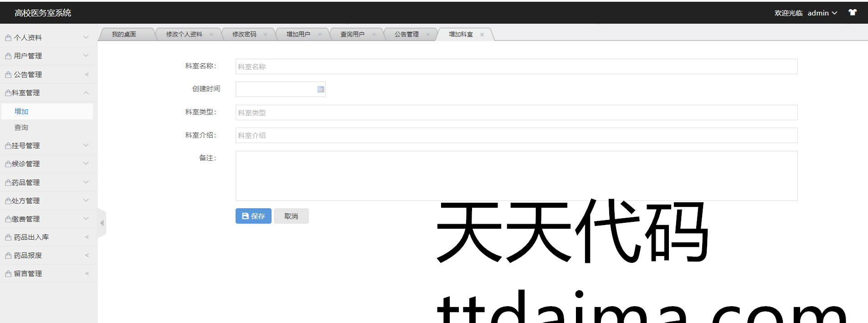Switch to the 修改个人资料 tab

click(184, 34)
